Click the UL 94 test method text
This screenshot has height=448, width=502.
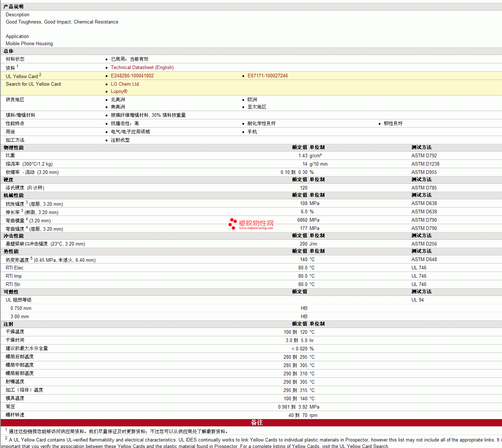tap(417, 300)
